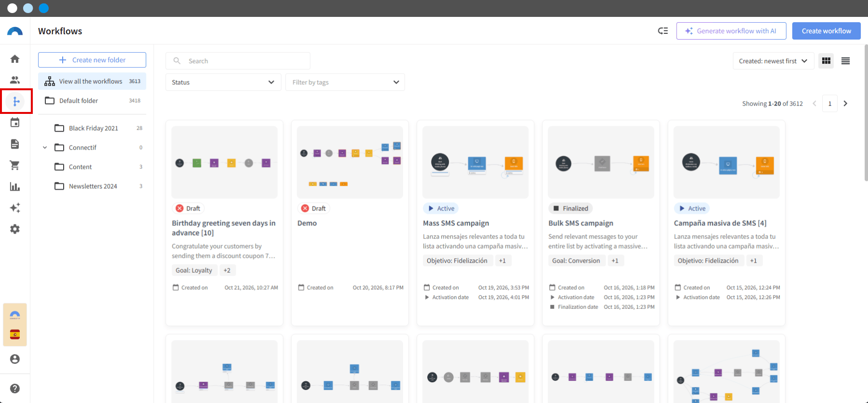Click the Create workflow button

pyautogui.click(x=827, y=31)
